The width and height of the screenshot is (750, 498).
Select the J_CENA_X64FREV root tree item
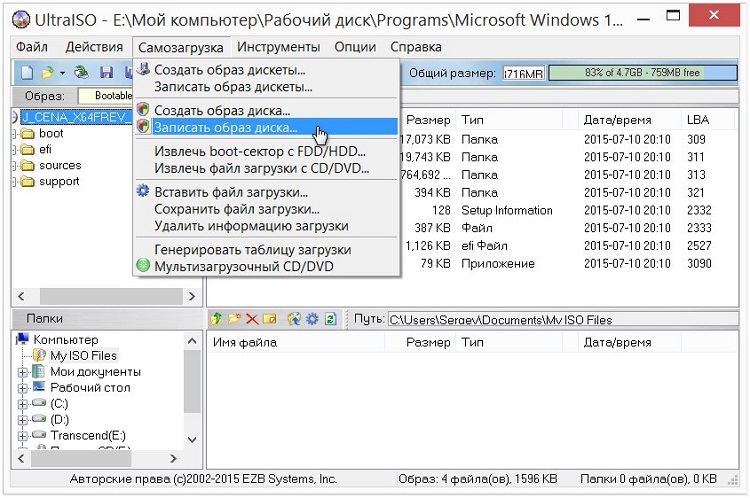[75, 117]
